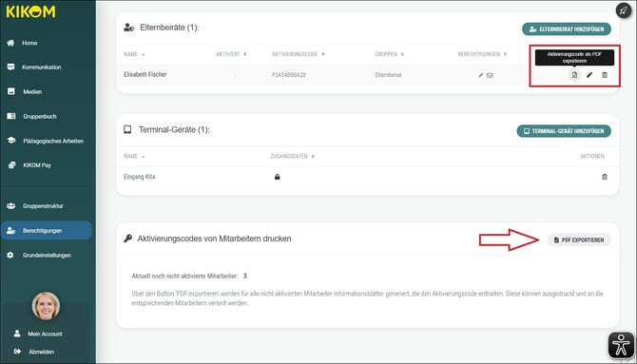Click the KIKOM logo

[30, 11]
